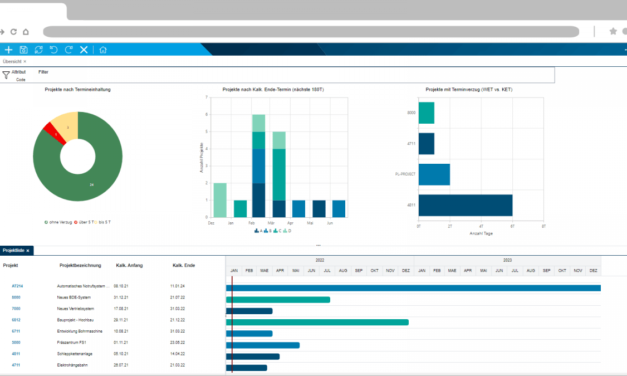Click browser reload icon
Image resolution: width=627 pixels, height=376 pixels.
pos(14,32)
